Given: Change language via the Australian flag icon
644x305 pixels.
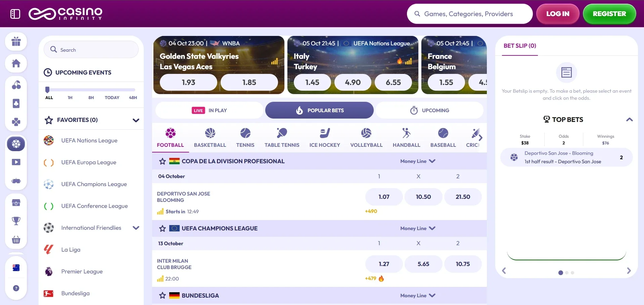Looking at the screenshot, I should pos(16,268).
